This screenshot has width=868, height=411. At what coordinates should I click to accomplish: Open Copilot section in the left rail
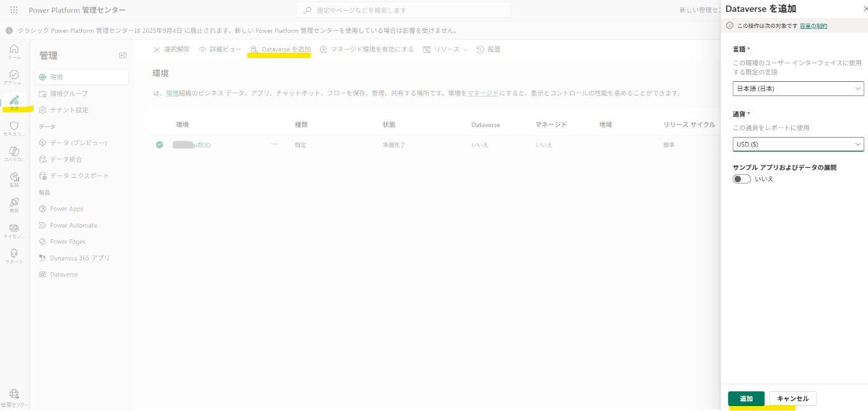pos(14,154)
